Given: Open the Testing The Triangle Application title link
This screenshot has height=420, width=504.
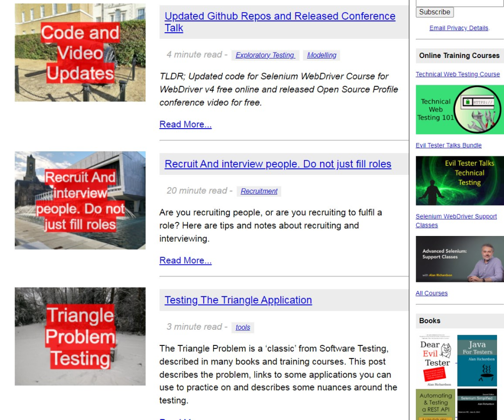Looking at the screenshot, I should pos(238,300).
